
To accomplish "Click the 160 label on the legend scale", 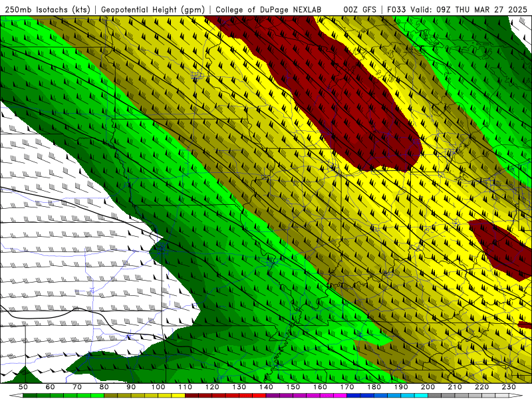I will pyautogui.click(x=320, y=387).
